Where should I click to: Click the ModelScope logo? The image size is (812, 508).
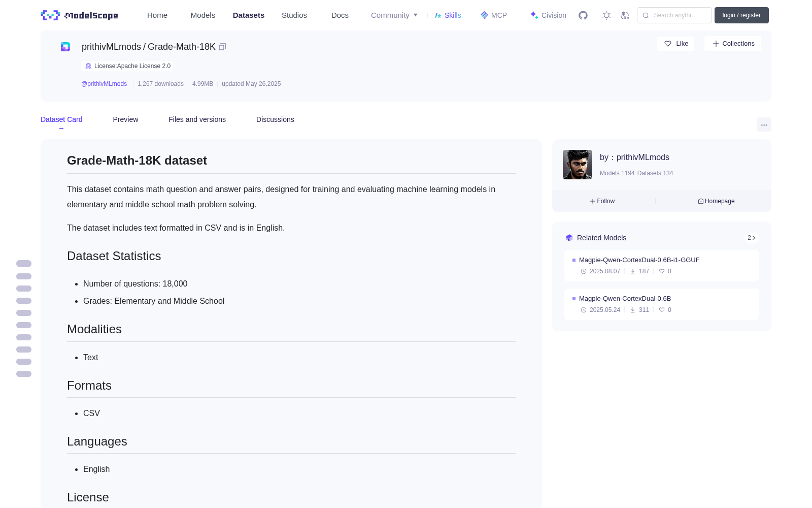(80, 15)
